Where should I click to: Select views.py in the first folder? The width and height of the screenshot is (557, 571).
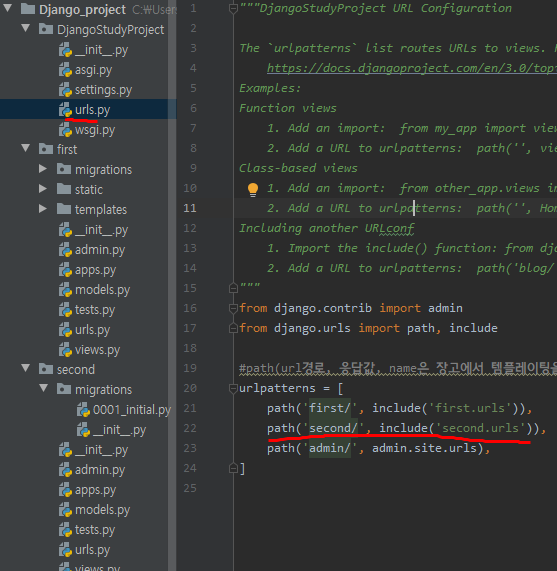pyautogui.click(x=97, y=350)
